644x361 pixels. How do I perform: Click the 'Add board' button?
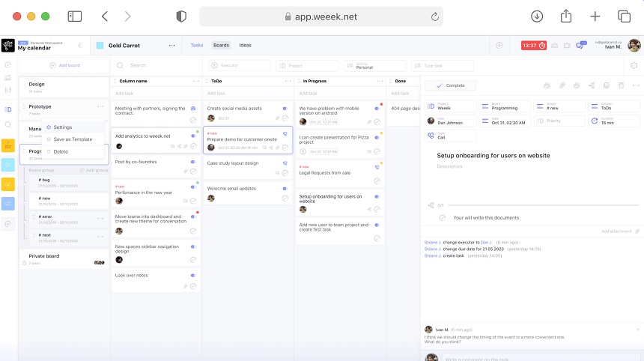(x=65, y=66)
